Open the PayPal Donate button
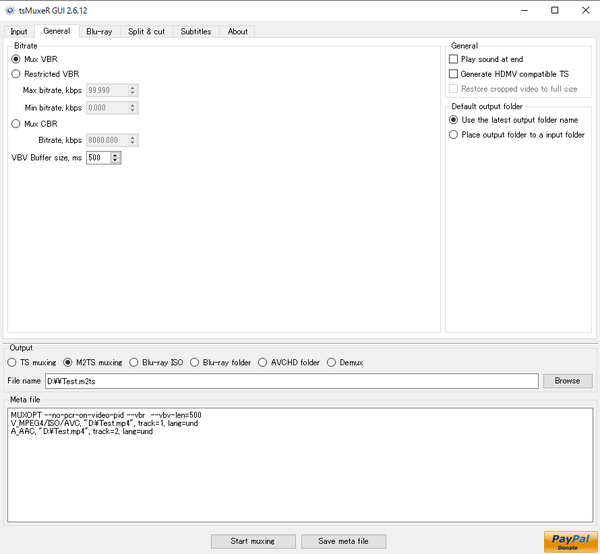The image size is (600, 554). pyautogui.click(x=570, y=542)
